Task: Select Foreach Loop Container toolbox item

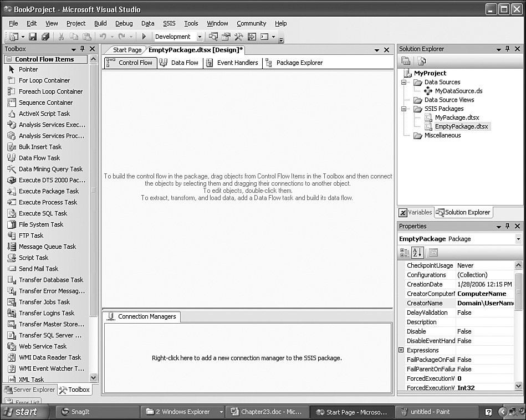Action: pos(47,91)
